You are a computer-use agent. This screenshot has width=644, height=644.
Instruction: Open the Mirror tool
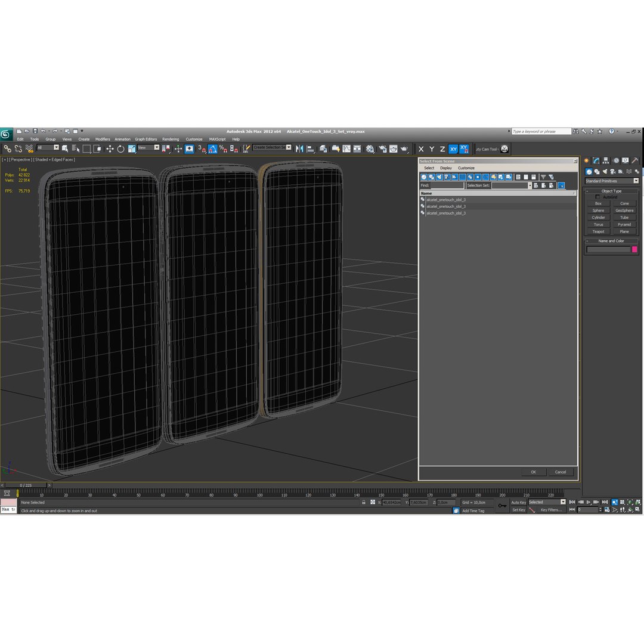point(299,148)
